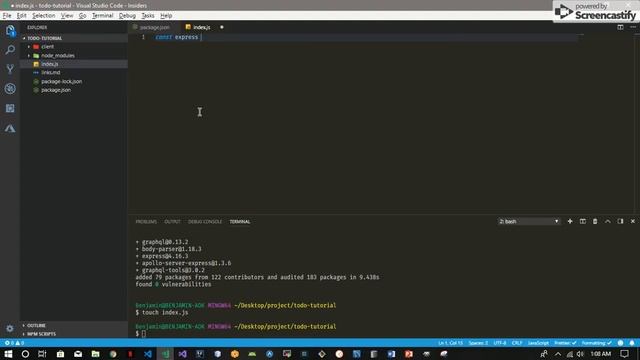Screen dimensions: 640x360
Task: Open the Edit menu
Action: pos(22,16)
